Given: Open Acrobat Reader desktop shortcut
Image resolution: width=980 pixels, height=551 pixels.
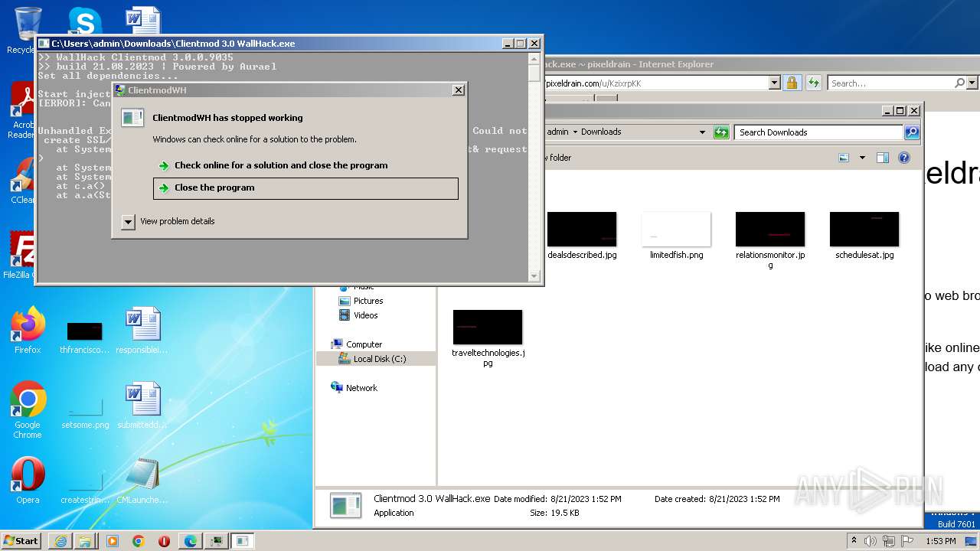Looking at the screenshot, I should (x=21, y=110).
